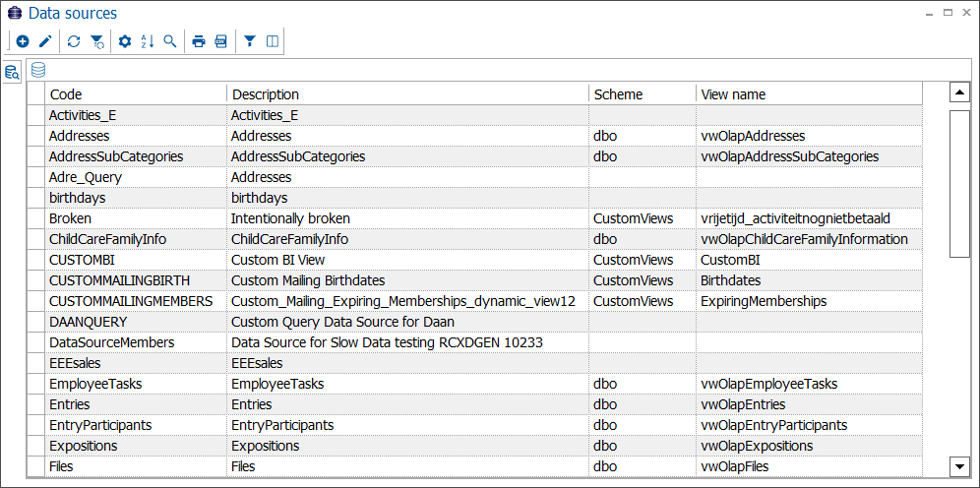The width and height of the screenshot is (980, 488).
Task: Click the add new data source plus icon
Action: click(x=23, y=42)
